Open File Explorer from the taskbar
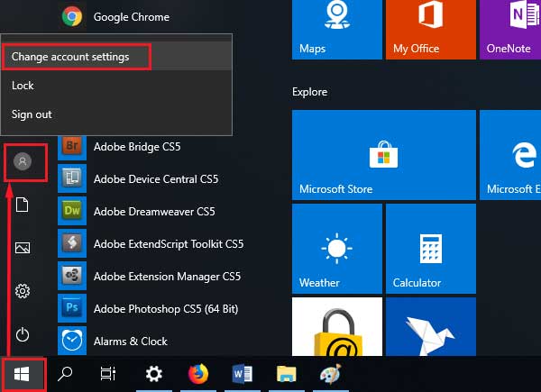The height and width of the screenshot is (392, 541). pos(287,374)
